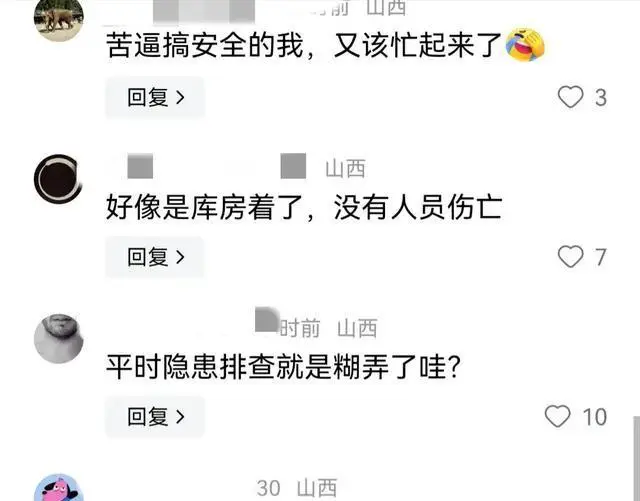Open the elephant avatar profile
This screenshot has width=640, height=501.
point(59,18)
